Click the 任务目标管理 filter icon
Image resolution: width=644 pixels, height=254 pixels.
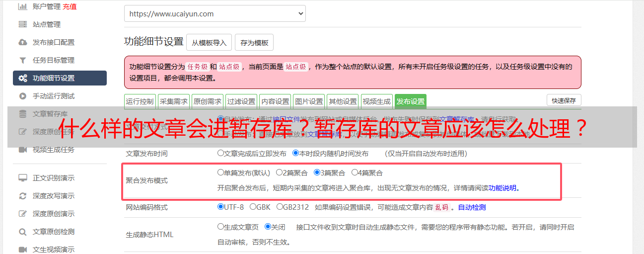[22, 60]
